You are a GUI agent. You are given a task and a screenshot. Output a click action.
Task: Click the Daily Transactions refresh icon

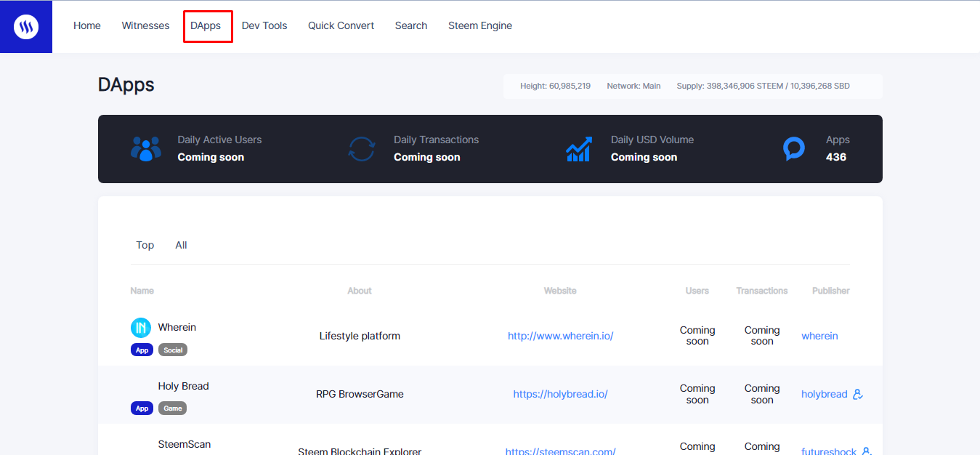(362, 148)
